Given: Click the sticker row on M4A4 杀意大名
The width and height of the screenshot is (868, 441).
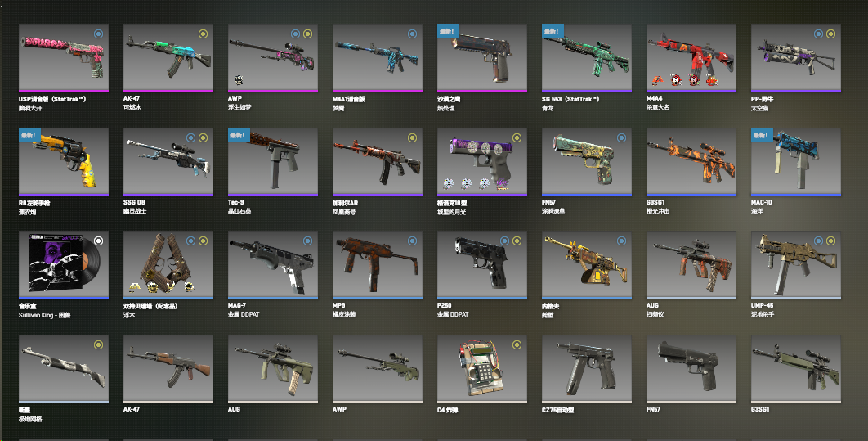Looking at the screenshot, I should pyautogui.click(x=684, y=80).
